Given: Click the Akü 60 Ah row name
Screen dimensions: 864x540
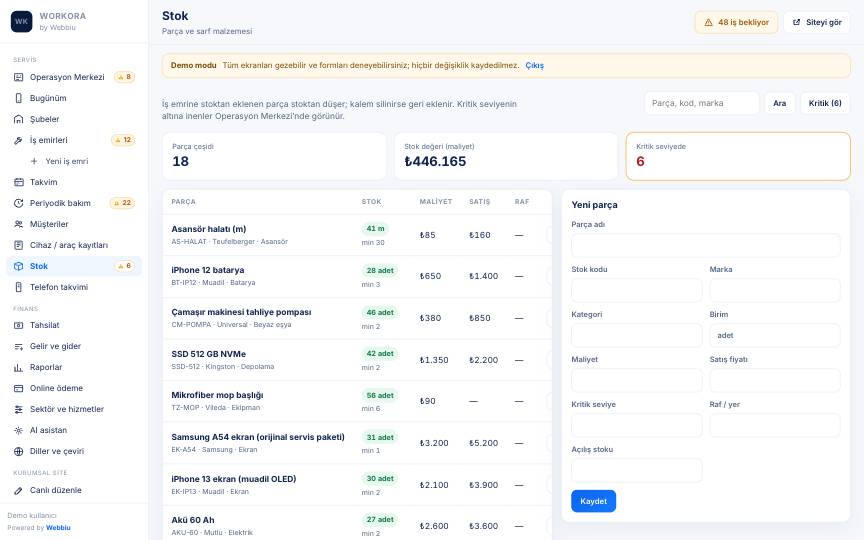Looking at the screenshot, I should 193,520.
